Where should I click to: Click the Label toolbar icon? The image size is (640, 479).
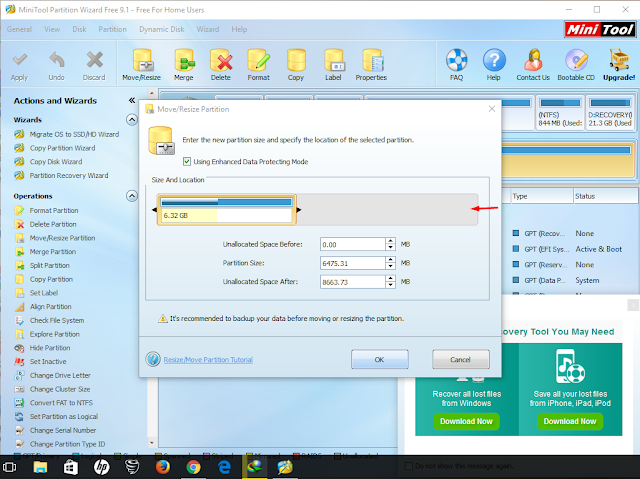(x=333, y=60)
